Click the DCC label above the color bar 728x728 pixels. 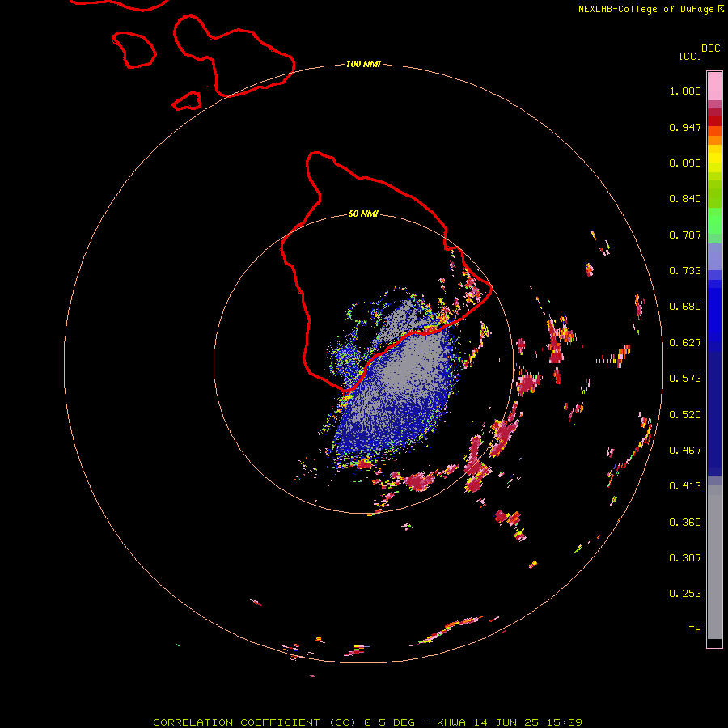click(x=711, y=49)
